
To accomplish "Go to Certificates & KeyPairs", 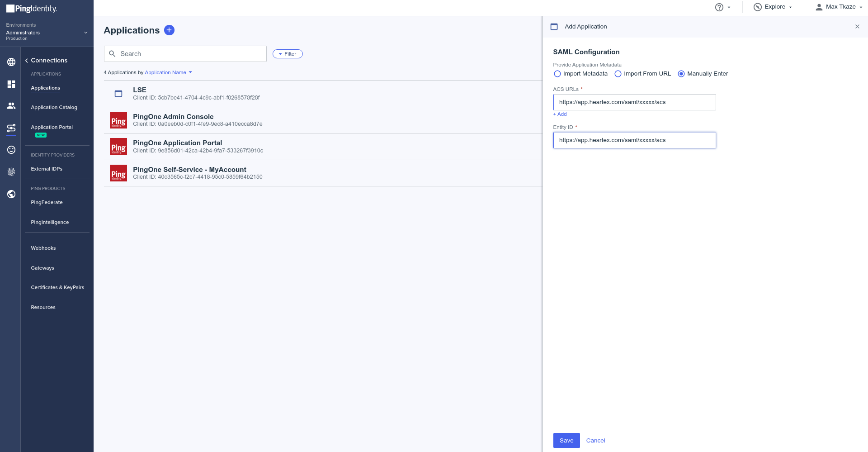I will click(57, 287).
